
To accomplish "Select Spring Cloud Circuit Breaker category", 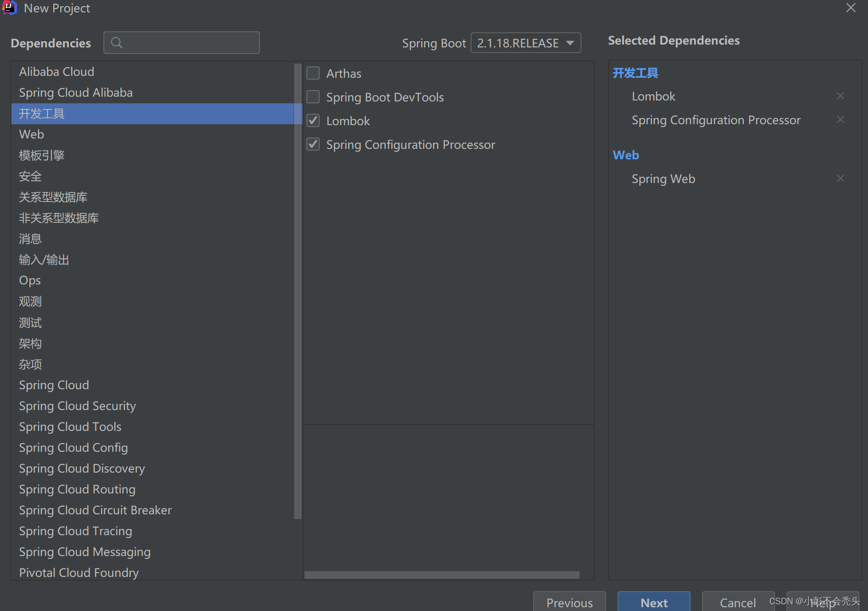I will (x=153, y=510).
